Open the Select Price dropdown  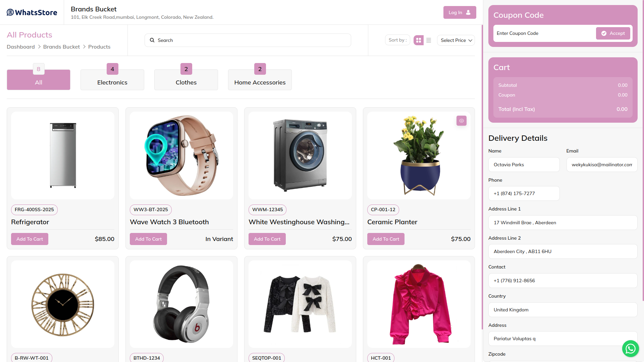pyautogui.click(x=456, y=40)
